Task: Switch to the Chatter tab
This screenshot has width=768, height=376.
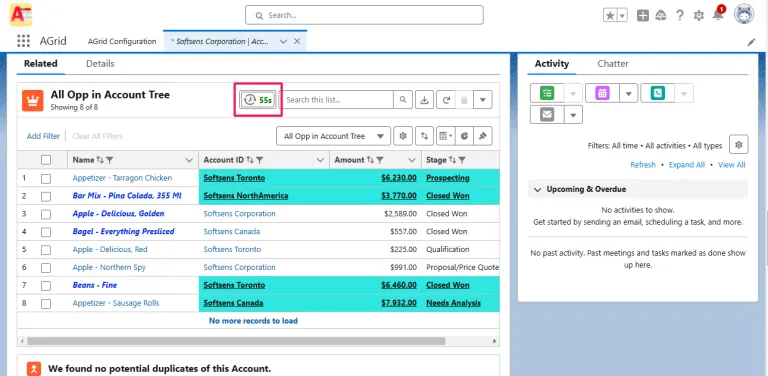Action: coord(613,64)
